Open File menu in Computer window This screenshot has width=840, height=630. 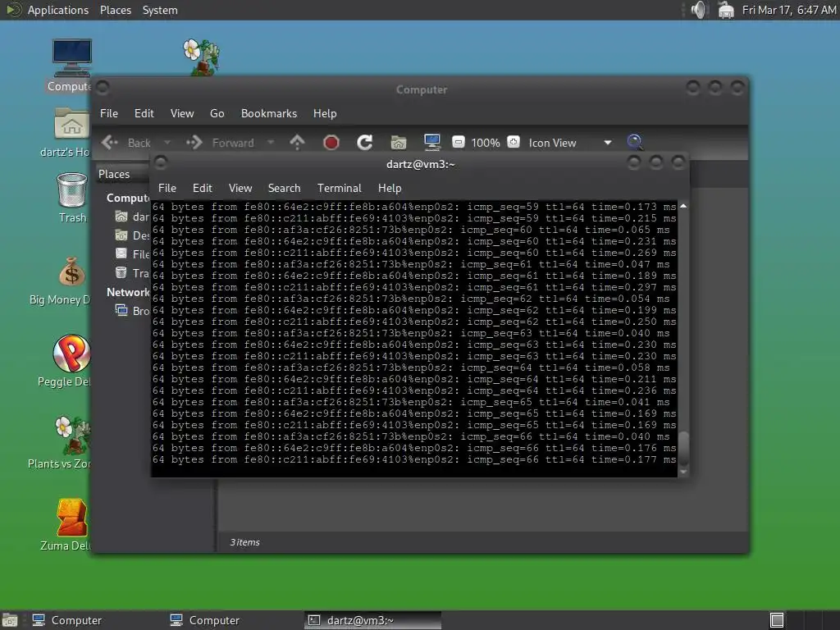(109, 113)
